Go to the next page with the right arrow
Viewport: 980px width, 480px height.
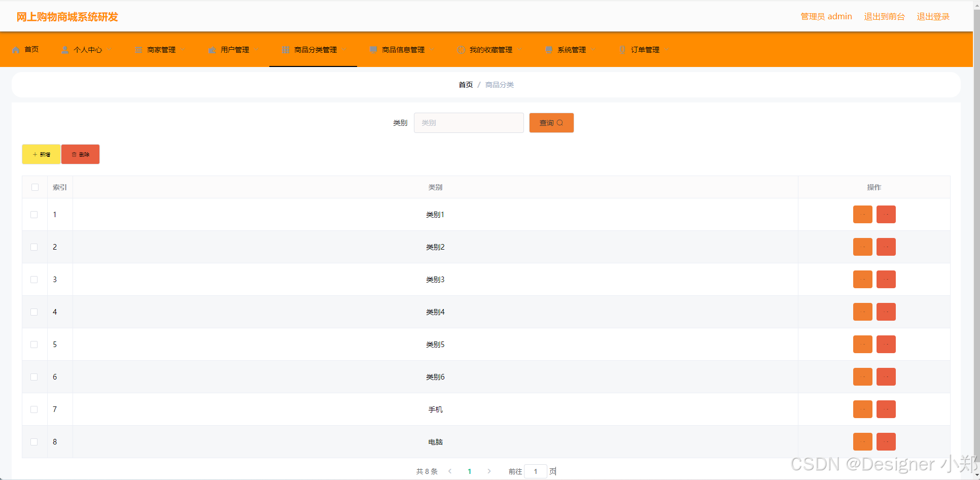click(x=489, y=471)
